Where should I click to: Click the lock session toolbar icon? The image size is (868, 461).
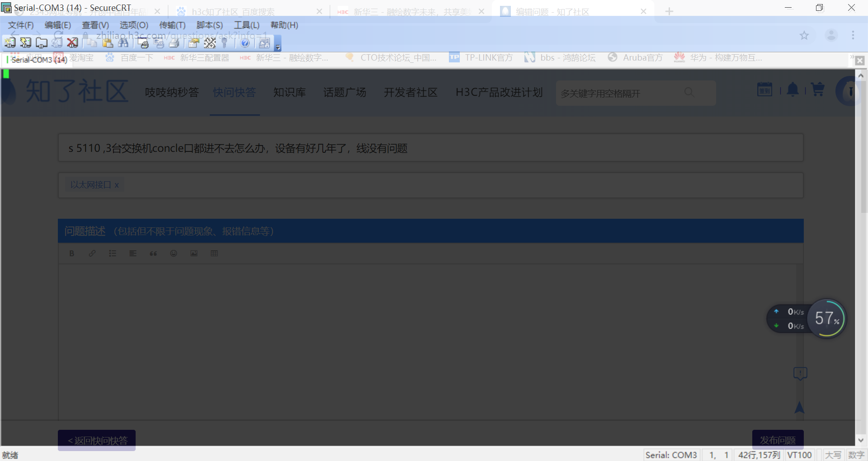click(x=264, y=43)
